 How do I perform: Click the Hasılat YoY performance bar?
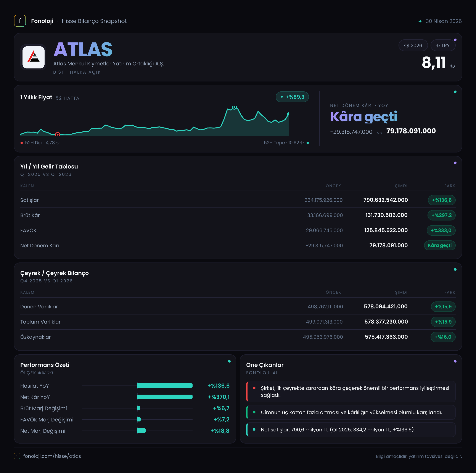click(165, 386)
